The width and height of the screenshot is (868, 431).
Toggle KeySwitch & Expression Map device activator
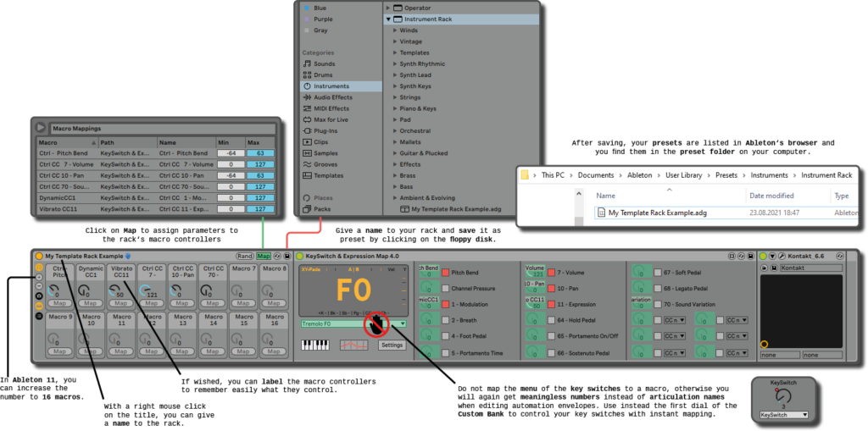(299, 257)
